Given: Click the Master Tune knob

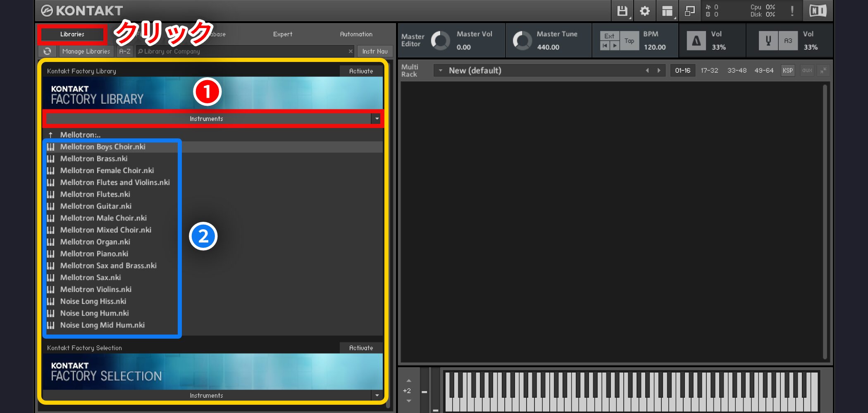Looking at the screenshot, I should [522, 40].
